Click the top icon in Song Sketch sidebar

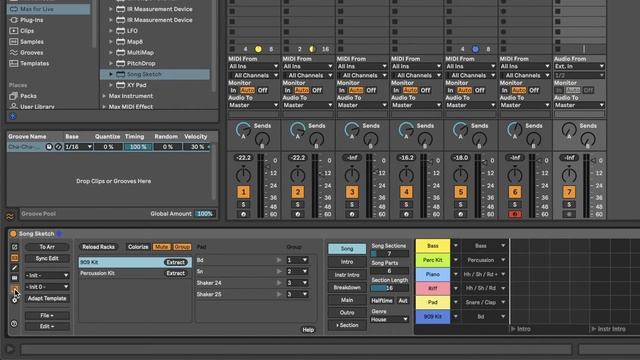coord(14,247)
